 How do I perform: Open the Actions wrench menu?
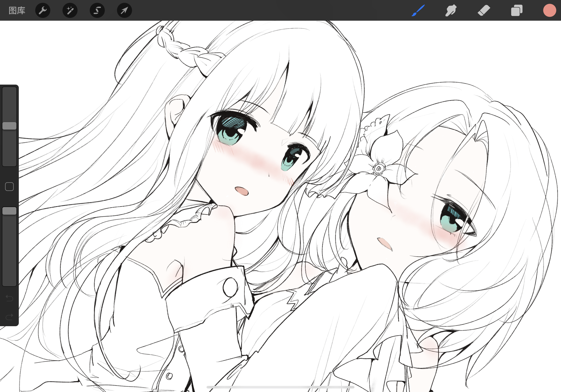[43, 11]
